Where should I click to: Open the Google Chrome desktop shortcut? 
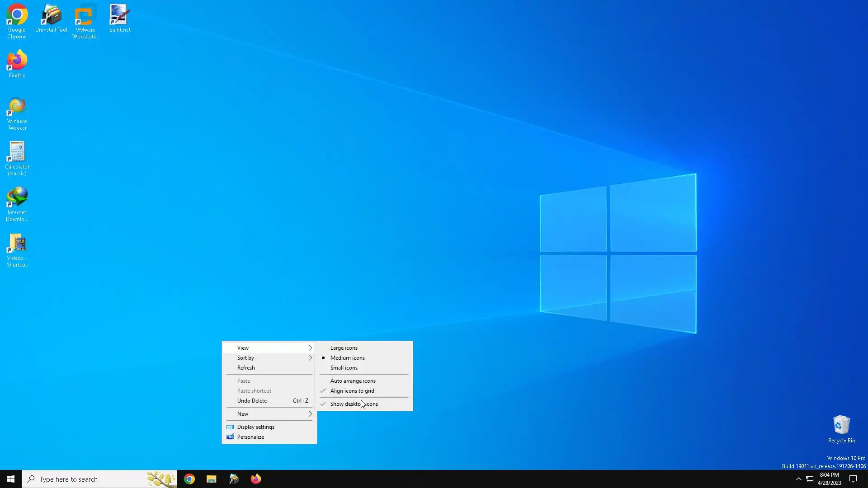click(x=17, y=16)
